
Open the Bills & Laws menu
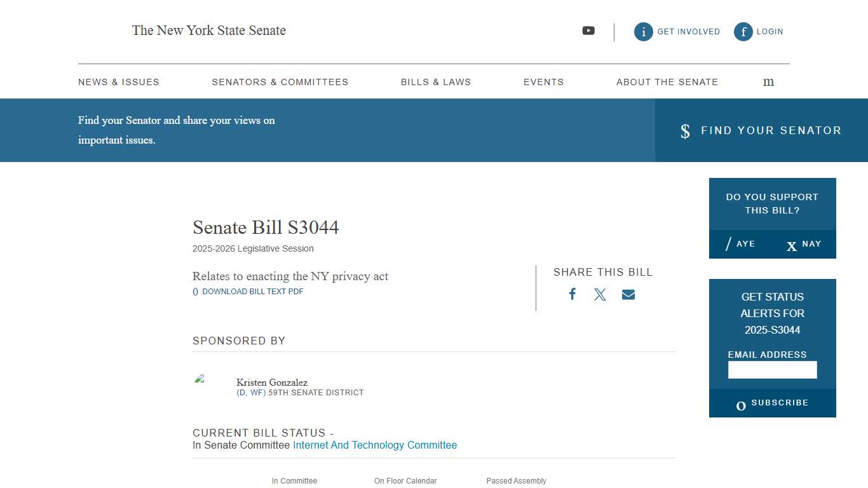(x=436, y=81)
